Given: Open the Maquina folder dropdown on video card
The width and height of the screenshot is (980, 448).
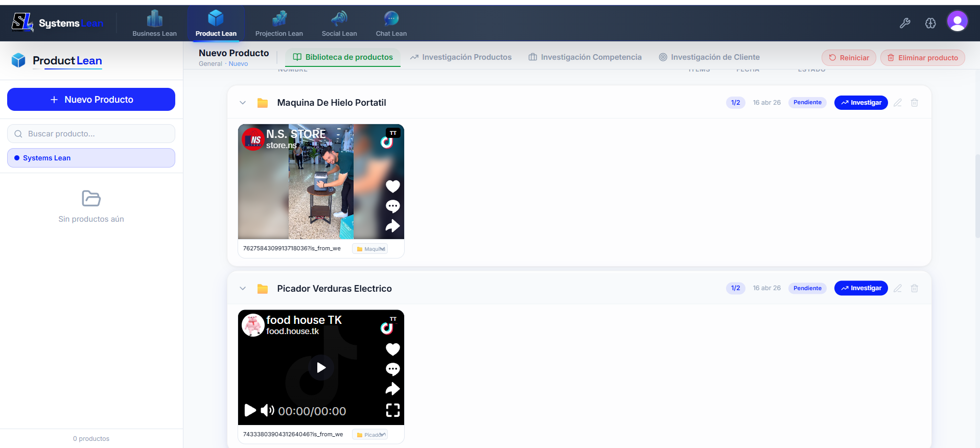Looking at the screenshot, I should (370, 249).
